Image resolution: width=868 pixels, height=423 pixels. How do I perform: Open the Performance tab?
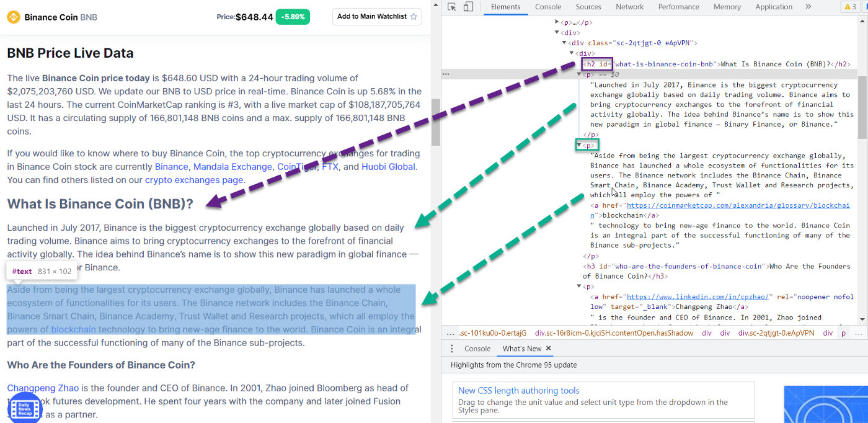pos(678,7)
